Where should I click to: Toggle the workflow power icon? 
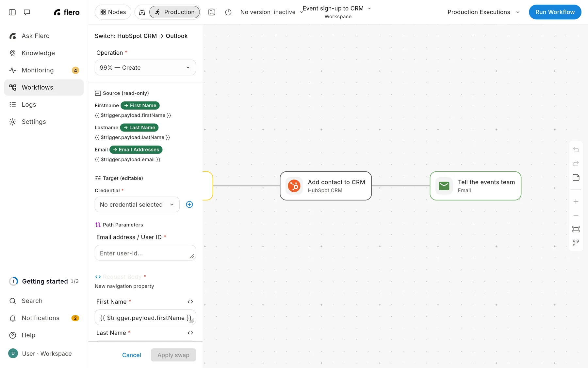[x=228, y=12]
